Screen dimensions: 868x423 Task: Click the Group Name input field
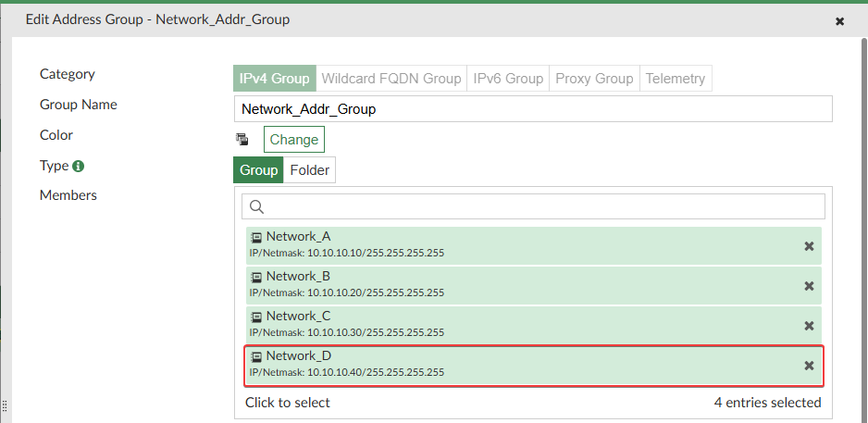coord(533,109)
